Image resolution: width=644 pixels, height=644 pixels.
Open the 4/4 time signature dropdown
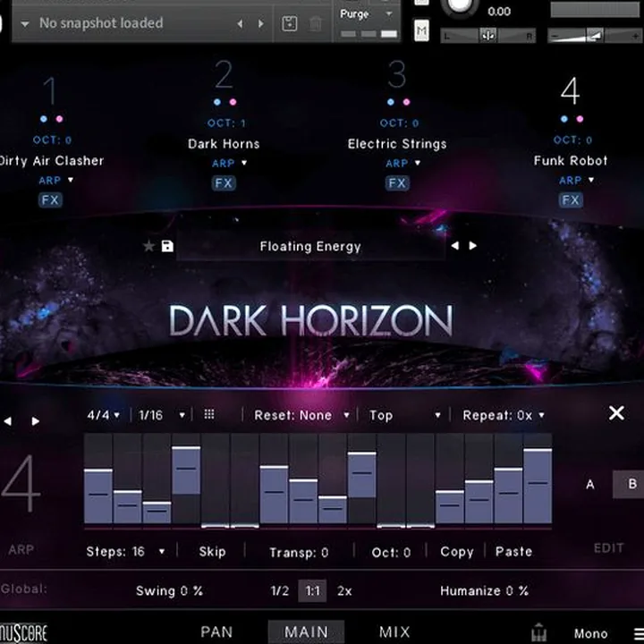click(x=104, y=415)
